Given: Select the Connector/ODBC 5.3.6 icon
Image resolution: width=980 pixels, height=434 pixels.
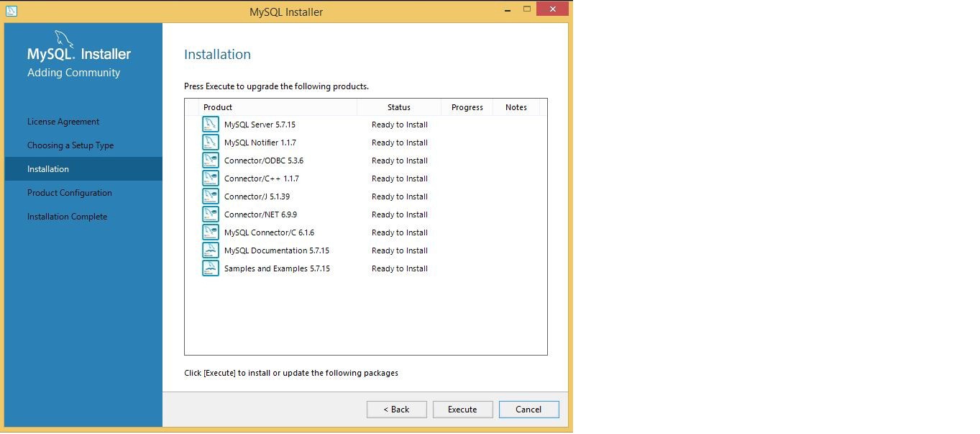Looking at the screenshot, I should pos(211,161).
